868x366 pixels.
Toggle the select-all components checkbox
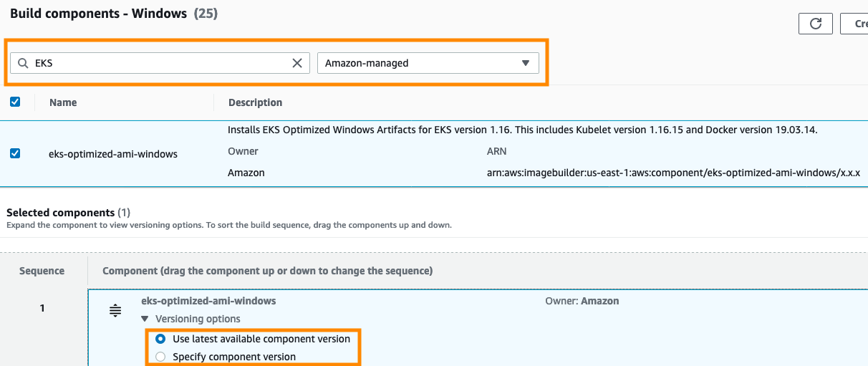(x=15, y=102)
